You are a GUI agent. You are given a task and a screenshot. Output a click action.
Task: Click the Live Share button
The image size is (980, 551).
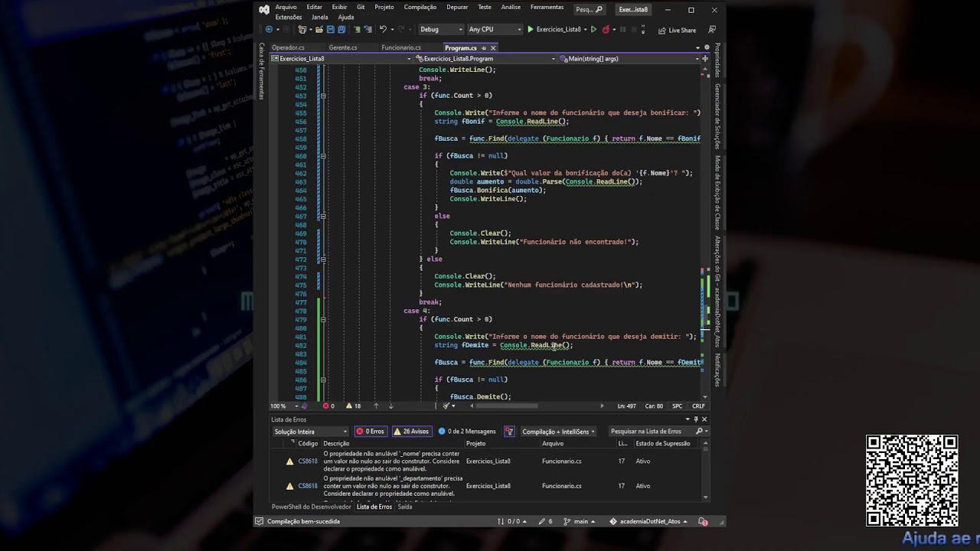click(x=677, y=31)
